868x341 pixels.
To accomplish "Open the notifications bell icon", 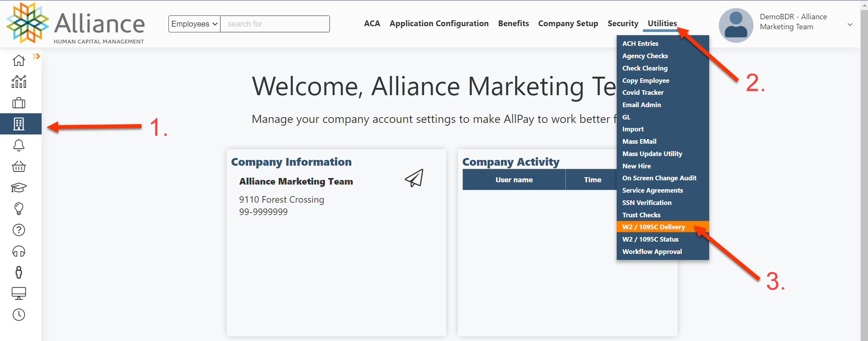I will (19, 145).
